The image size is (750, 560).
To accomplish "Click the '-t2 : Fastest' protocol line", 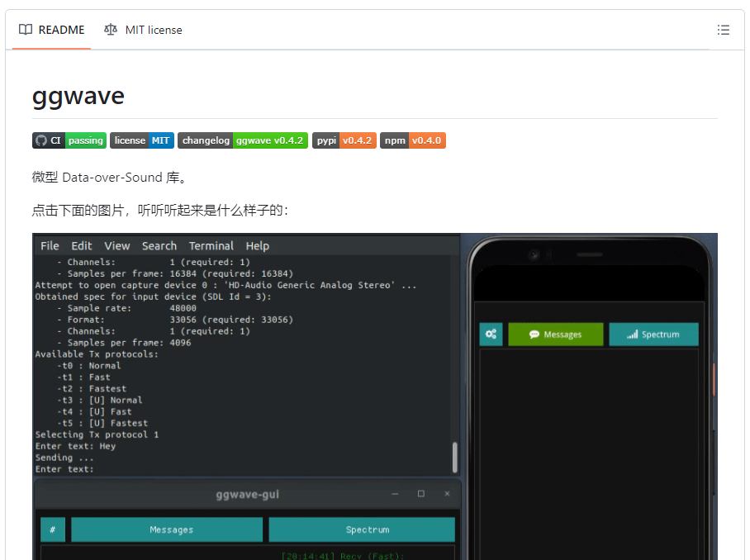I will [92, 389].
